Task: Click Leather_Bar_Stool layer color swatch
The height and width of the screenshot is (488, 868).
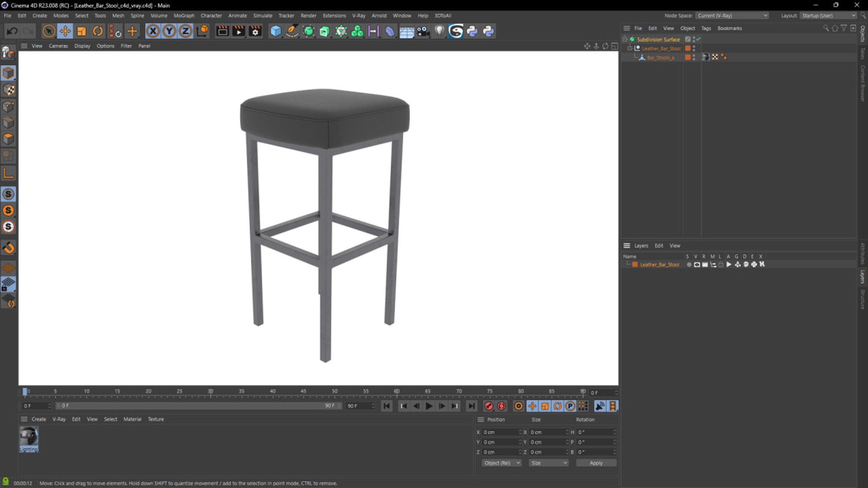Action: tap(635, 265)
